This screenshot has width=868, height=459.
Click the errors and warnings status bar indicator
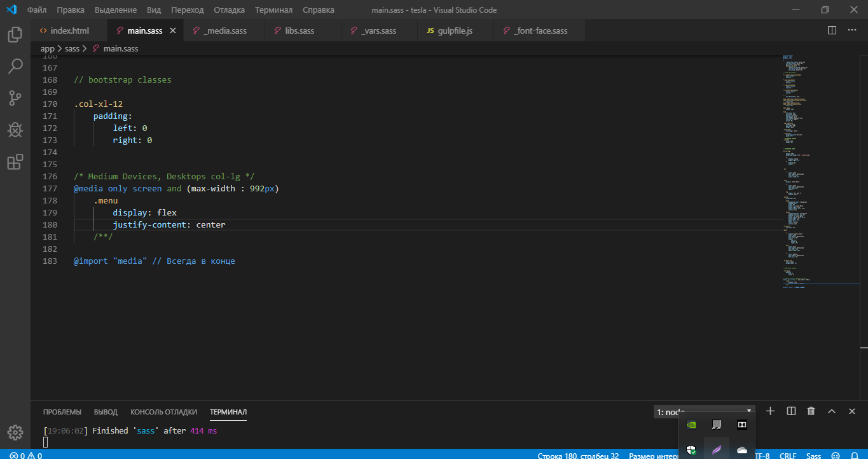click(x=26, y=455)
